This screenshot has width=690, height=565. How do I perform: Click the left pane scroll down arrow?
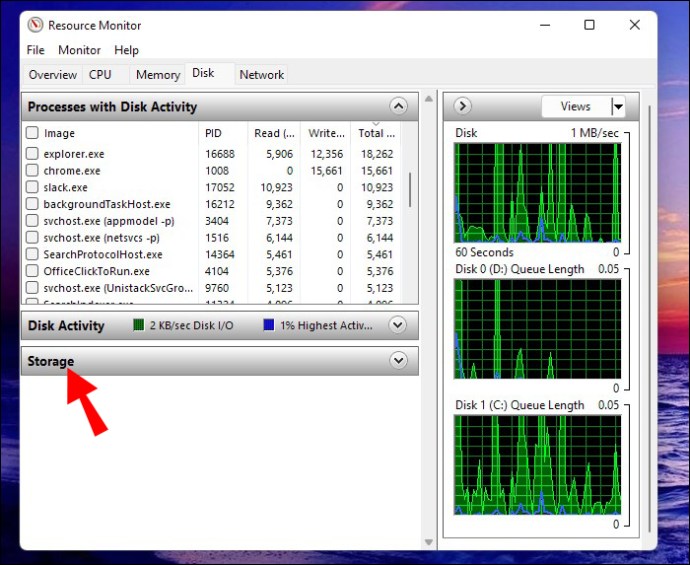tap(429, 542)
